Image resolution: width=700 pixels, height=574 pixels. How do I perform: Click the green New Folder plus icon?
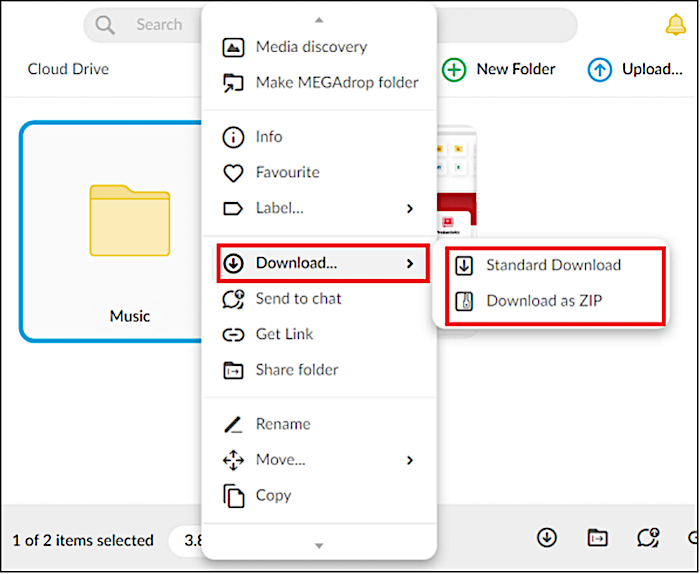tap(454, 70)
